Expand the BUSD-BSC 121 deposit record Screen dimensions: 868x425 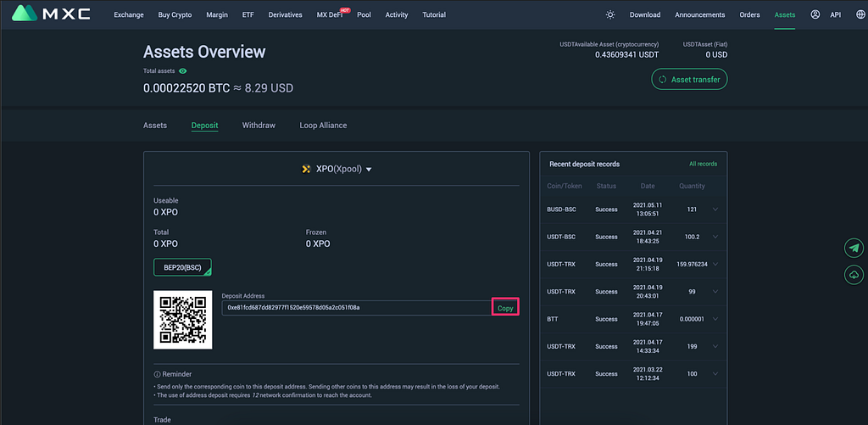click(x=715, y=210)
